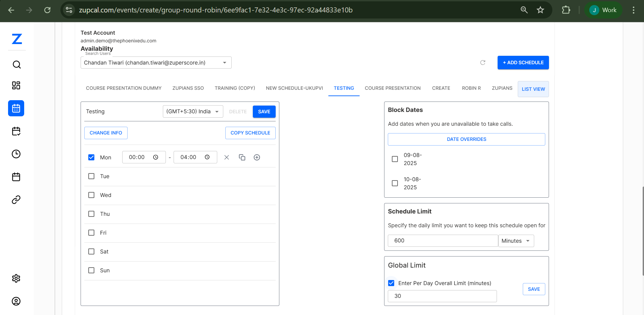The image size is (644, 315).
Task: Open the dashboard grid icon in sidebar
Action: 16,85
